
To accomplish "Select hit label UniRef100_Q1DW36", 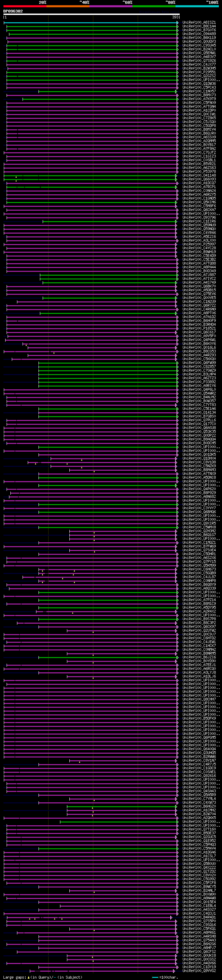I will (199, 84).
